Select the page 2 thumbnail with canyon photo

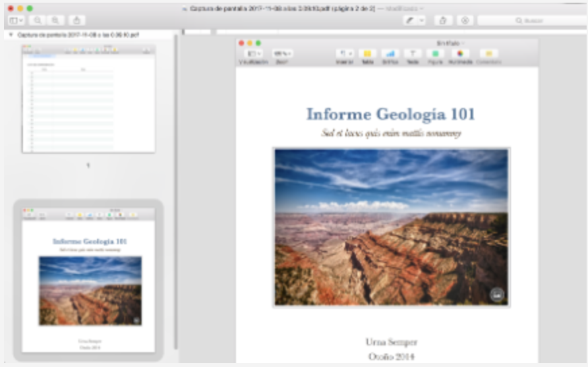point(88,280)
